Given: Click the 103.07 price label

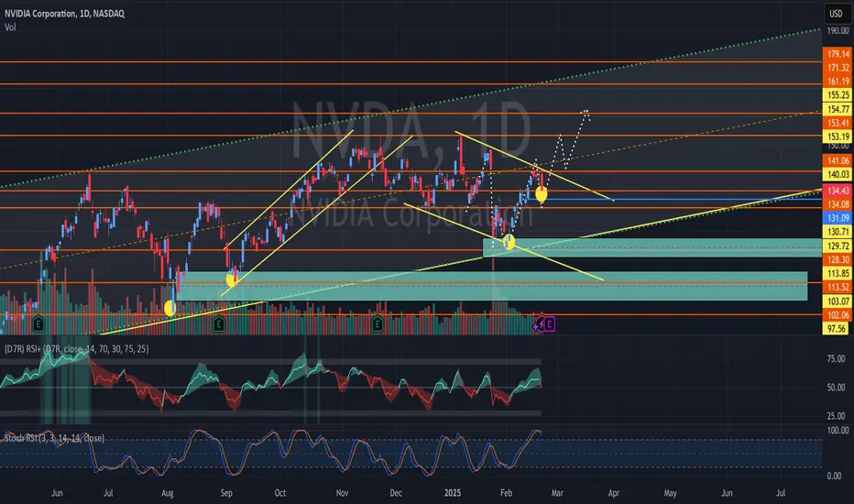Looking at the screenshot, I should (838, 301).
